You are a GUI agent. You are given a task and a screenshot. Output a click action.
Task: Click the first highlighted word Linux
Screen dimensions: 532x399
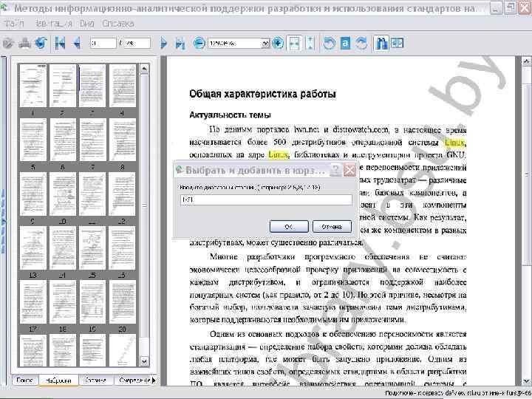[x=454, y=143]
